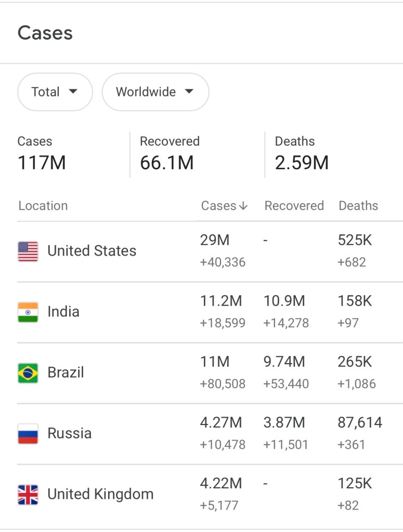Click the Russia flag icon

click(x=28, y=434)
